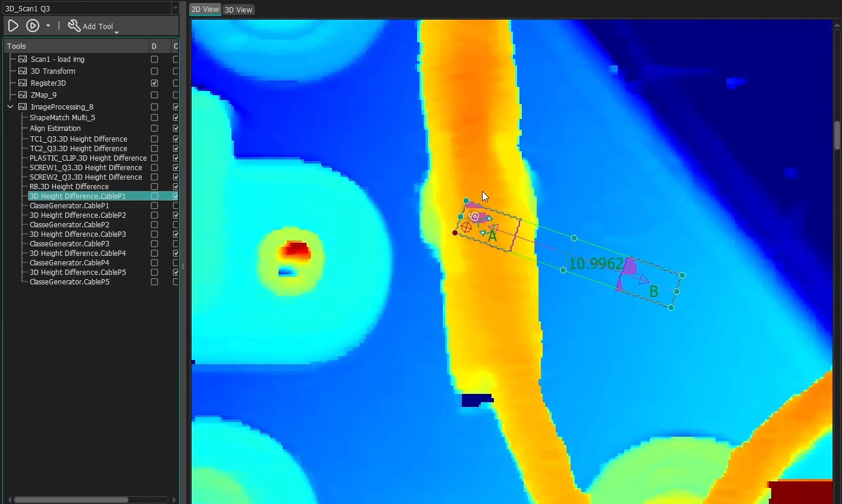Screen dimensions: 842x504
Task: Select the 3D Transform tool
Action: pos(53,71)
